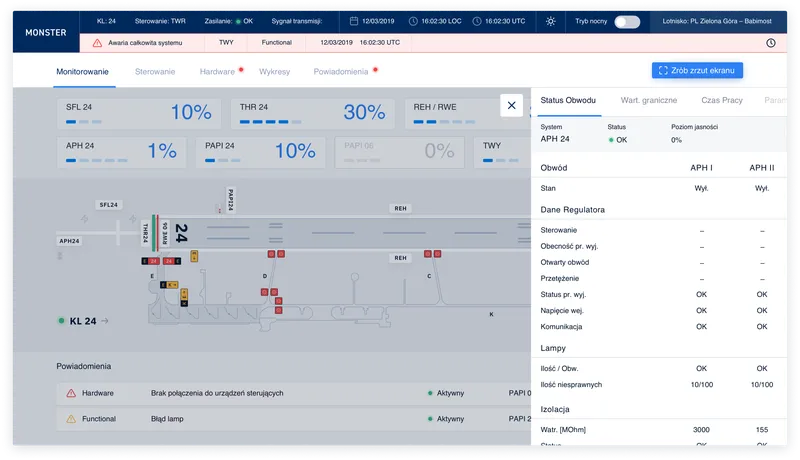Click the APH24 label on the map

coord(69,241)
